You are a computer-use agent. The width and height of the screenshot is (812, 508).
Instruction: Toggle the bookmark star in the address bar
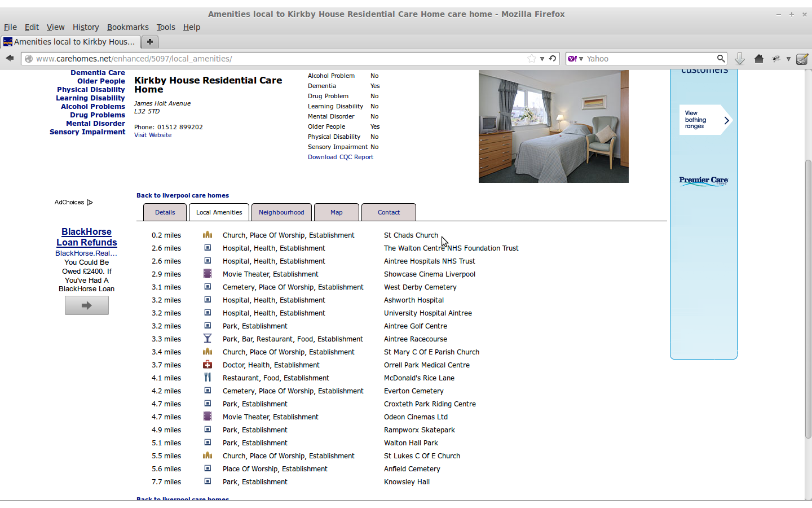click(531, 58)
